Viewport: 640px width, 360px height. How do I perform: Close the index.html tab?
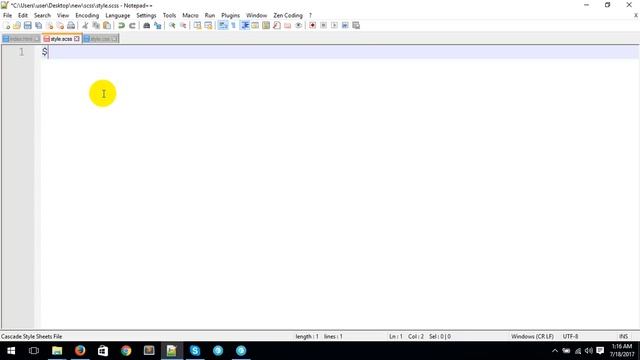point(36,39)
